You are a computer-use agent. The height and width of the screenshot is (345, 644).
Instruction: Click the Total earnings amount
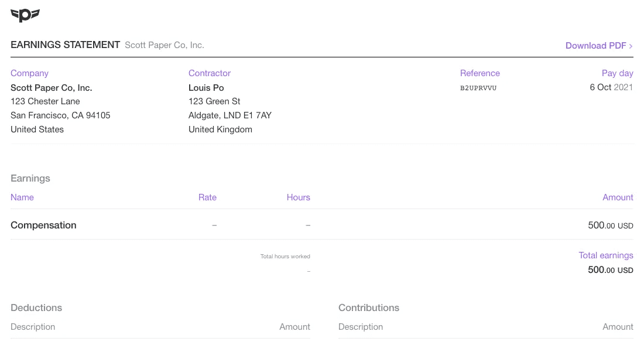[x=611, y=270]
